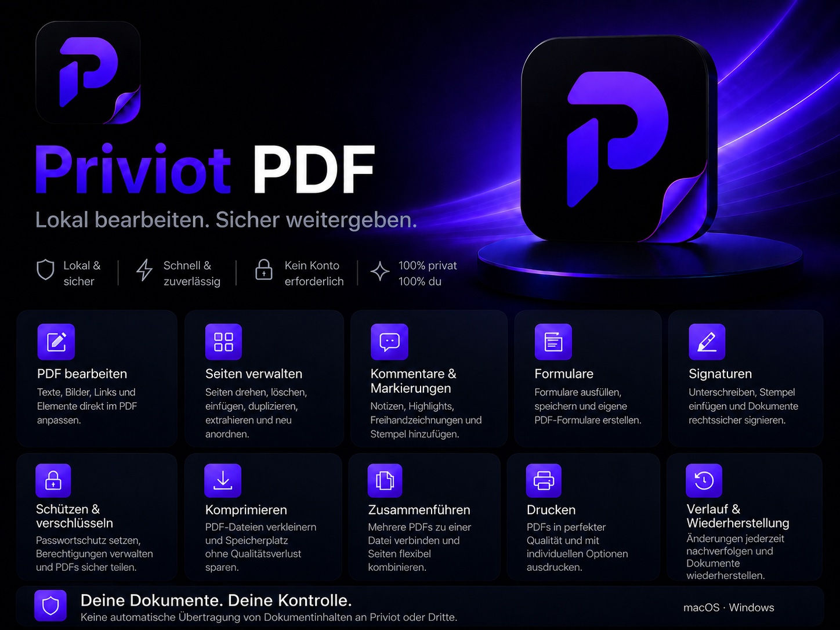The width and height of the screenshot is (840, 630).
Task: Click the Schützen & verschlüsseln lock icon
Action: (x=53, y=480)
